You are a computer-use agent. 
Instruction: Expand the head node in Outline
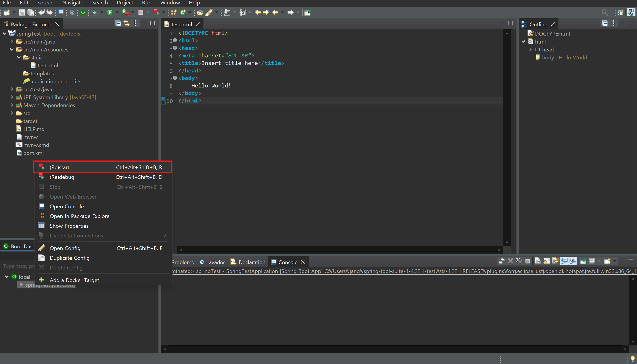coord(530,49)
